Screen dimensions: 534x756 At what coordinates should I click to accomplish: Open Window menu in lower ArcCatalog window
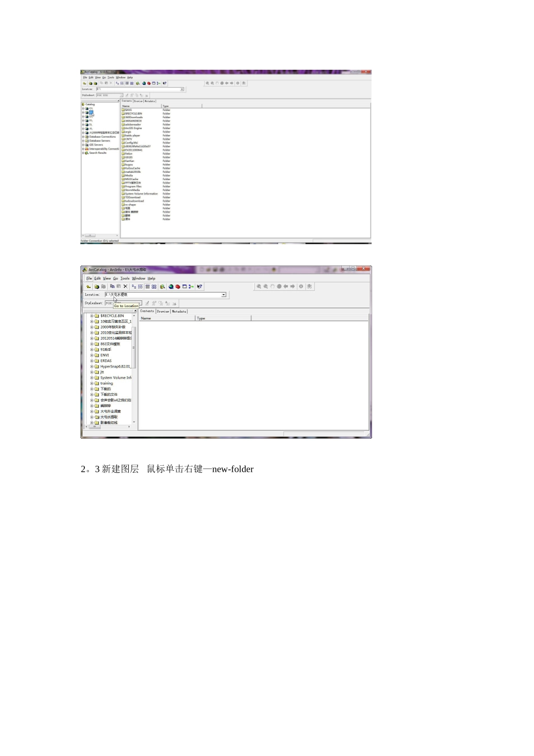139,278
